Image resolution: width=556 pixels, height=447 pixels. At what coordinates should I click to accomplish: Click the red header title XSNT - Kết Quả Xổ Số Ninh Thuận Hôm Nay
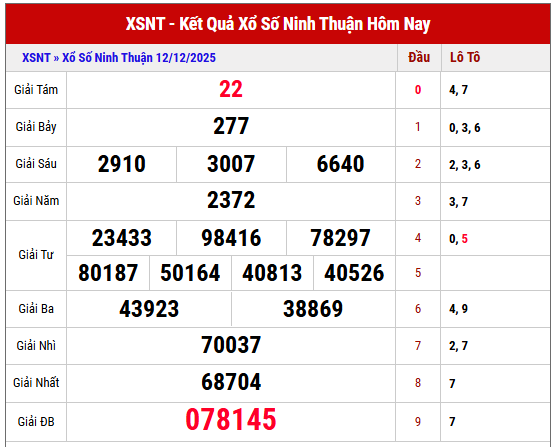tap(278, 24)
